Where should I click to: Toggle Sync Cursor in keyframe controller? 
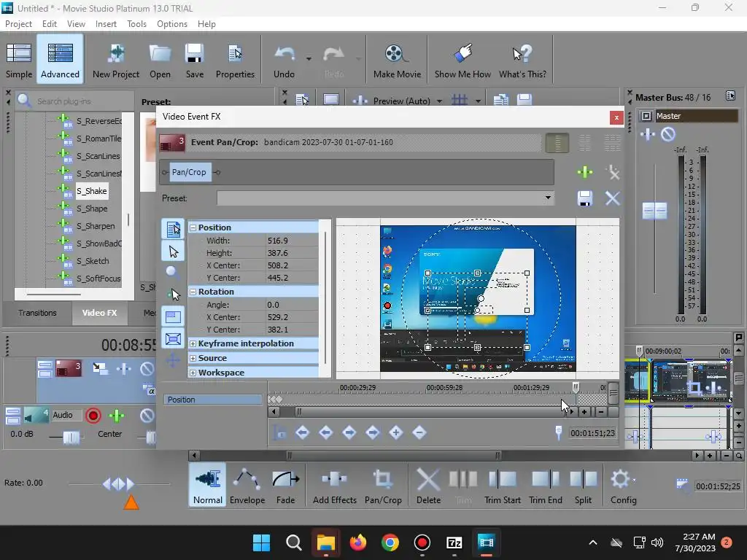coord(280,433)
